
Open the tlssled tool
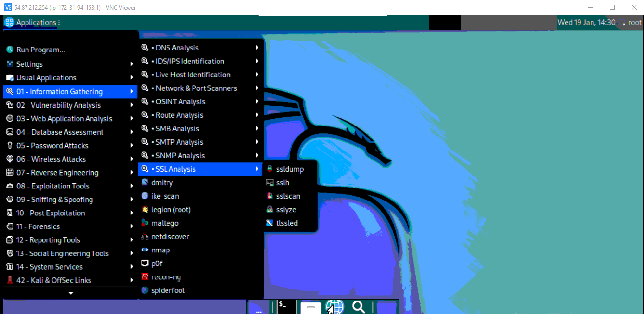click(x=291, y=223)
